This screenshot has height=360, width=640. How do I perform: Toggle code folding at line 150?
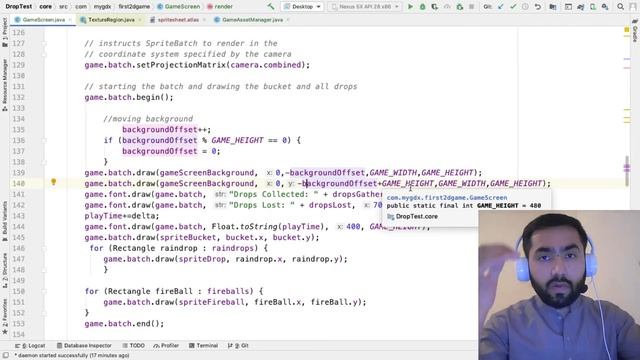click(44, 291)
